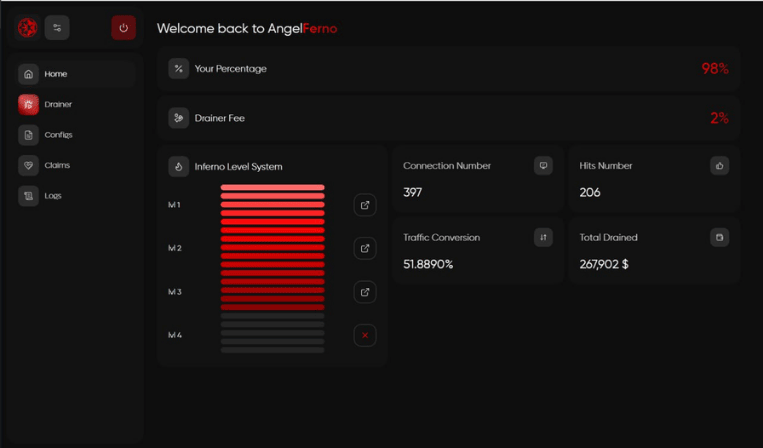Click the 267,902 $ value
This screenshot has height=448, width=763.
click(x=604, y=264)
